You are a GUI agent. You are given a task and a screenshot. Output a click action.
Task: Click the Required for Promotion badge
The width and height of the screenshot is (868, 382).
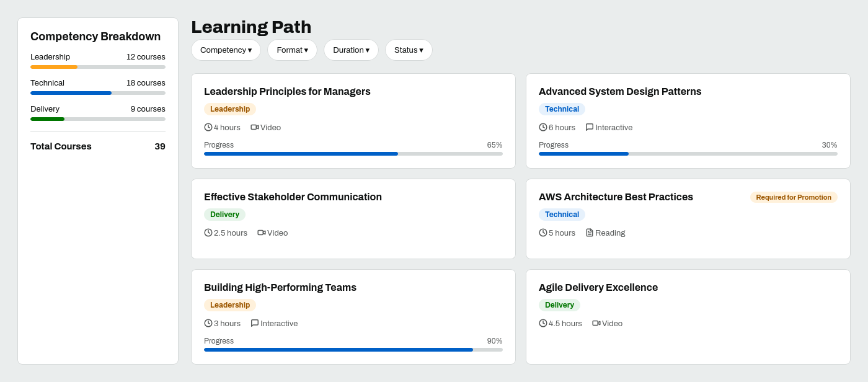[x=794, y=197]
